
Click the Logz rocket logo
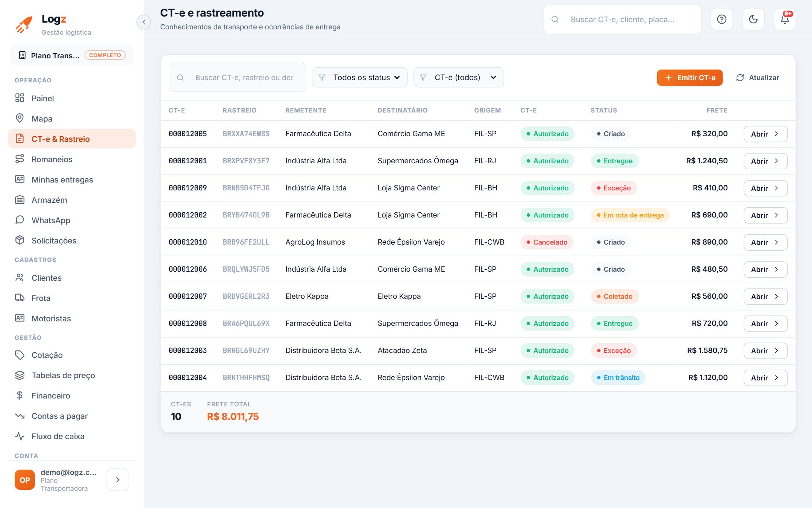point(24,24)
